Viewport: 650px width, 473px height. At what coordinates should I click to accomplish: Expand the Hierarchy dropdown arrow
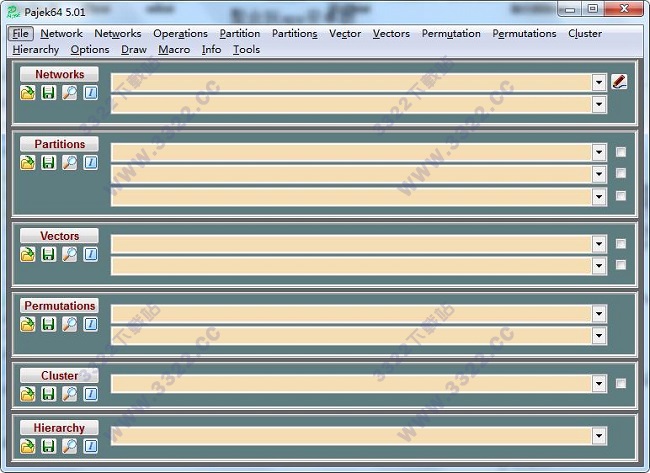click(599, 436)
